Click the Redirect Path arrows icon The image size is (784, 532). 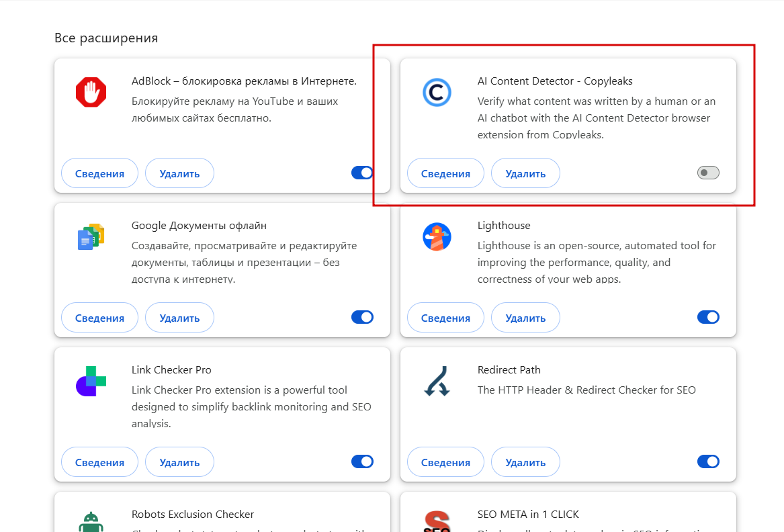[437, 381]
